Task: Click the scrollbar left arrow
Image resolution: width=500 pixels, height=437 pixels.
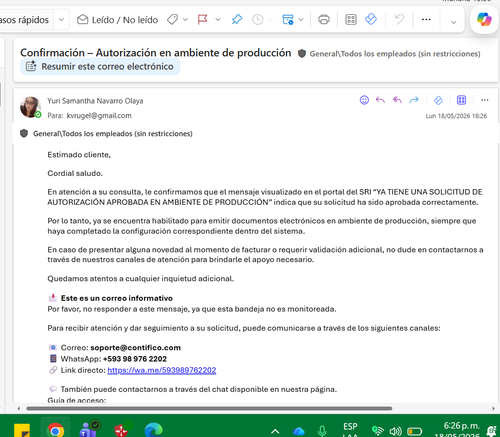Action: pos(19,408)
